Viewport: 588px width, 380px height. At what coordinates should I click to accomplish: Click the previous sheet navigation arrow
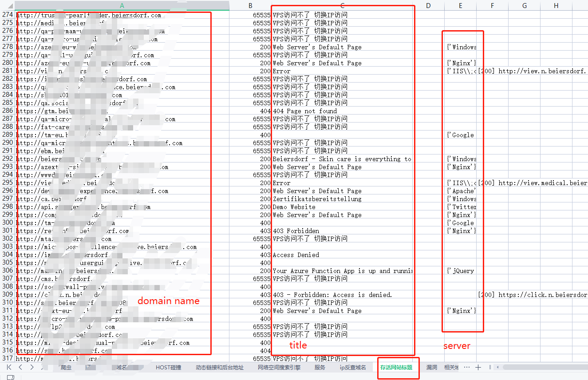(x=20, y=367)
